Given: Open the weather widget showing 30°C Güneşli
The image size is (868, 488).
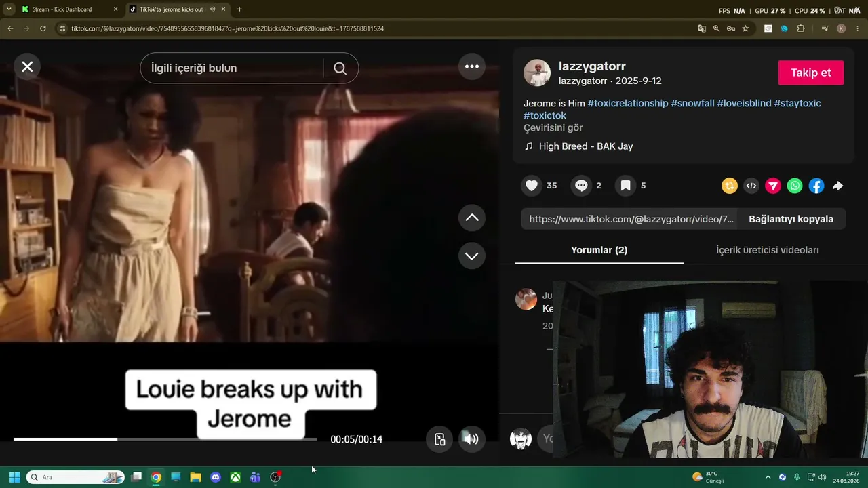Looking at the screenshot, I should [x=707, y=477].
